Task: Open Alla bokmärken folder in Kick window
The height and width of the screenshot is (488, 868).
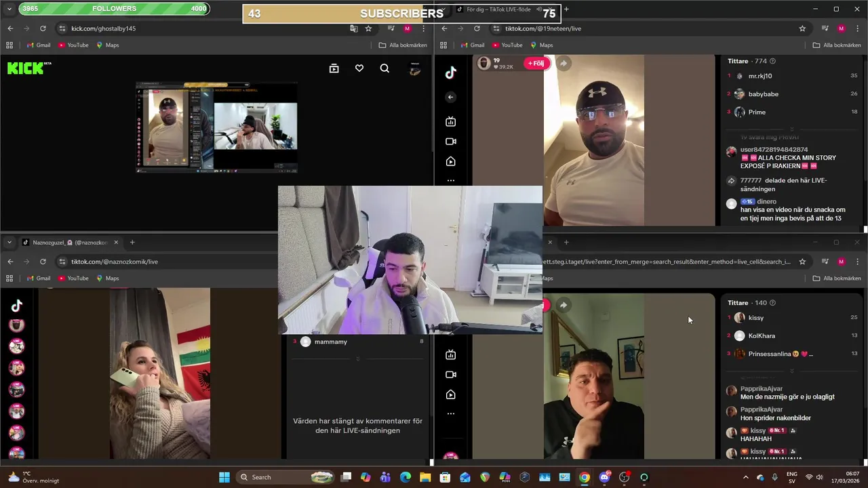Action: 403,45
